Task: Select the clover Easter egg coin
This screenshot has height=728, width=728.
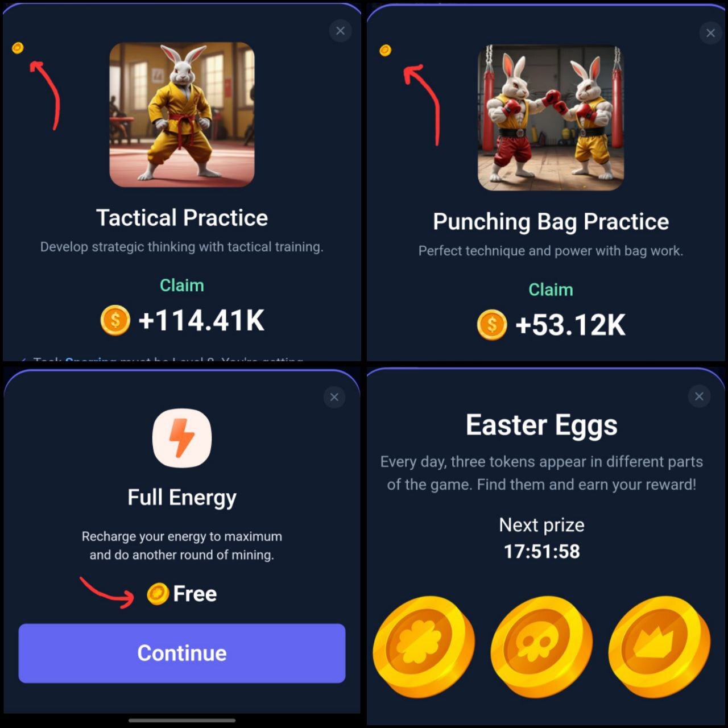Action: 424,647
